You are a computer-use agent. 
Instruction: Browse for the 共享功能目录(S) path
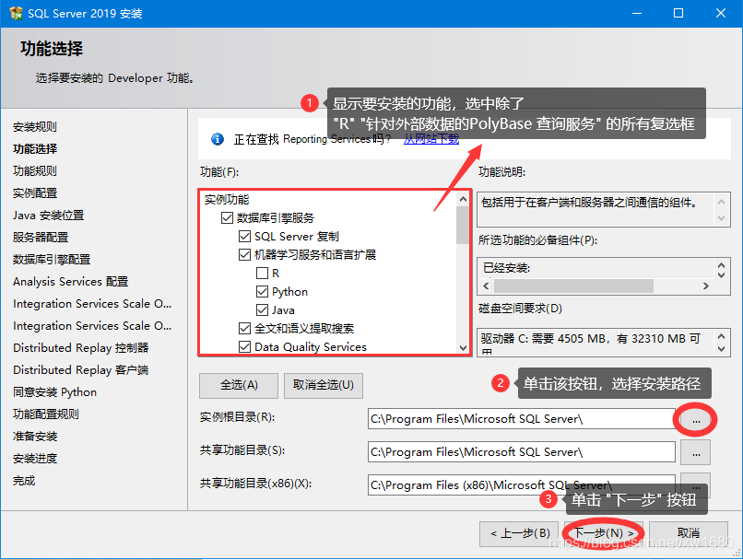[x=696, y=452]
